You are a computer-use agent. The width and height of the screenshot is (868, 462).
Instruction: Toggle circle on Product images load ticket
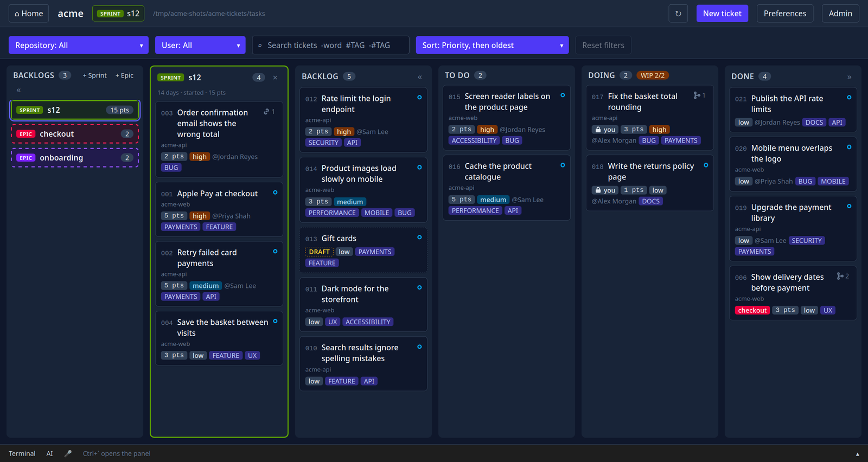click(419, 168)
